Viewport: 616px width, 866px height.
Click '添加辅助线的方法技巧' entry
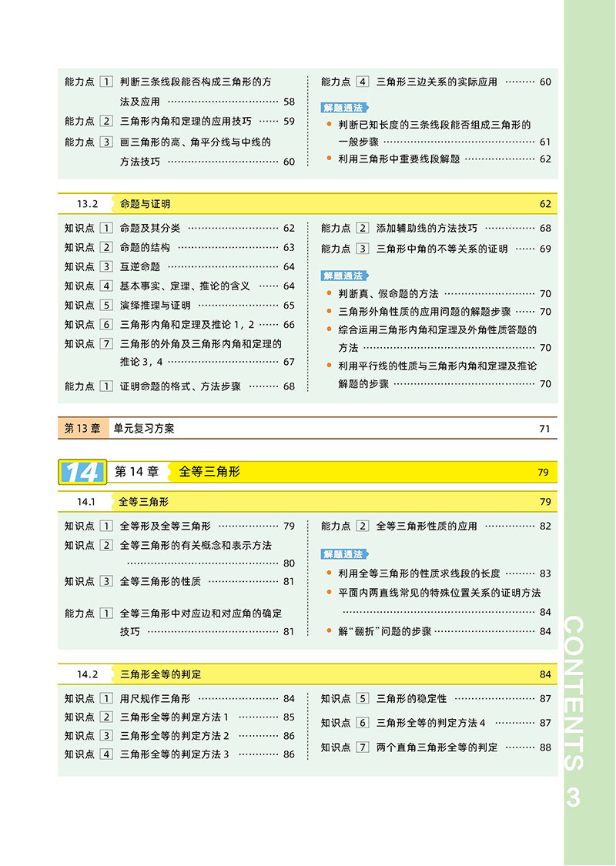[427, 228]
